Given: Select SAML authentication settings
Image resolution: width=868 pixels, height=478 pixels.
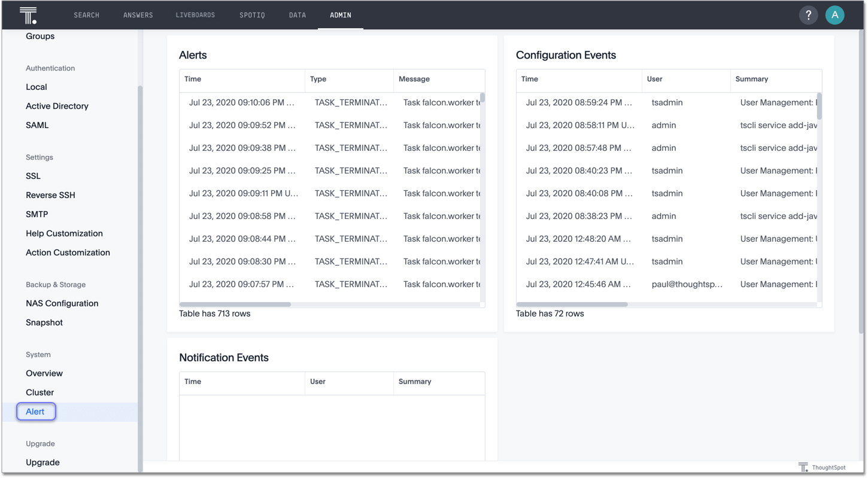Looking at the screenshot, I should [x=37, y=125].
